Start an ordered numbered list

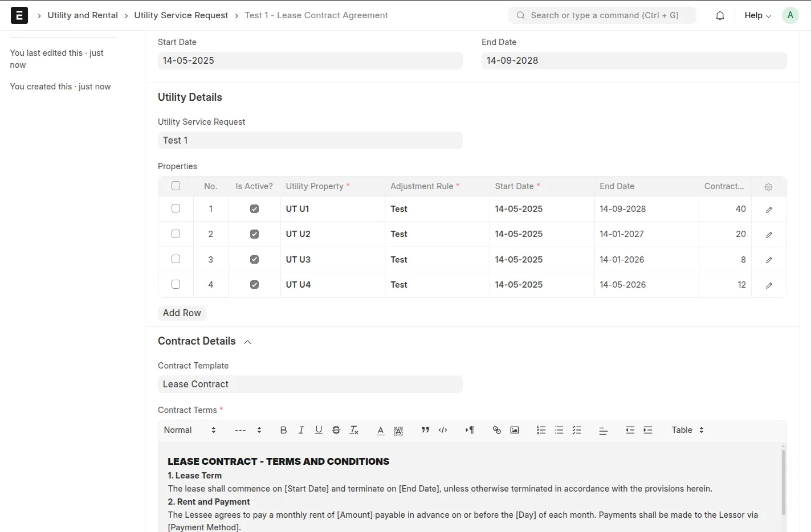(541, 430)
